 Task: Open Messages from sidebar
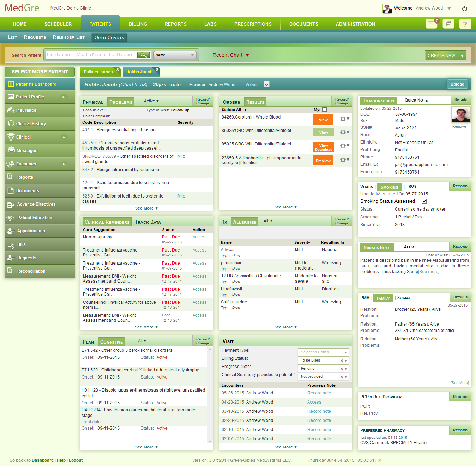tap(40, 151)
